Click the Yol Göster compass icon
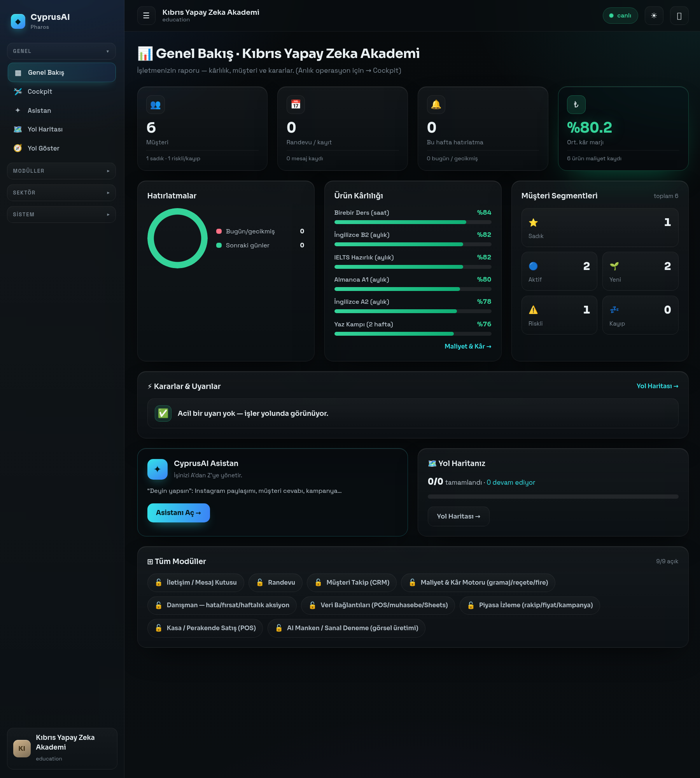700x778 pixels. [x=18, y=148]
